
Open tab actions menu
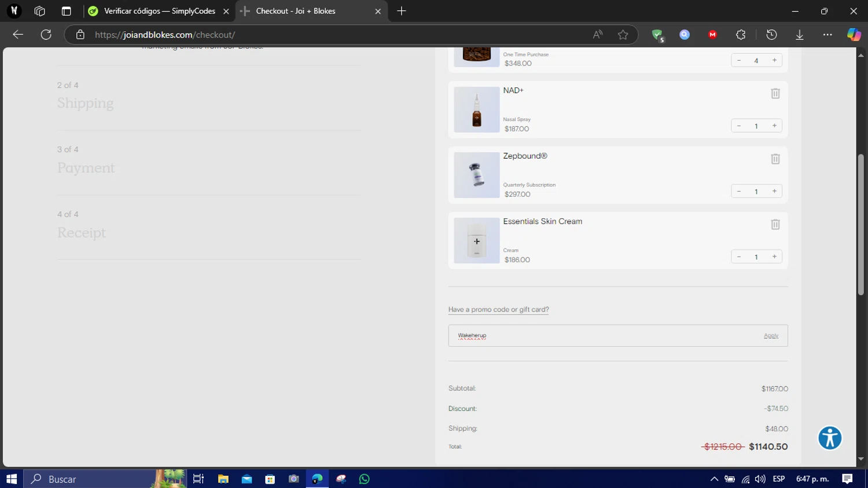[66, 11]
